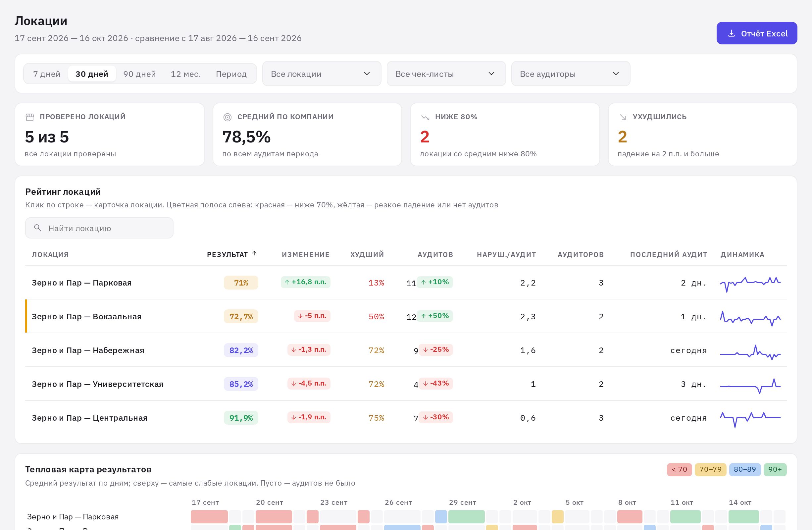Open the Зерно и Пар — Университетская row

(406, 384)
